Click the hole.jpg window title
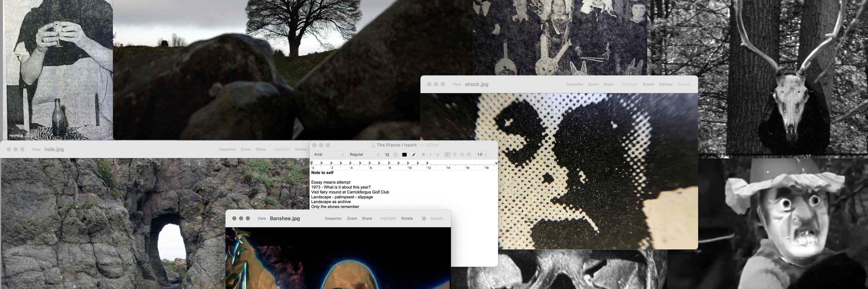868x289 pixels. pyautogui.click(x=54, y=149)
